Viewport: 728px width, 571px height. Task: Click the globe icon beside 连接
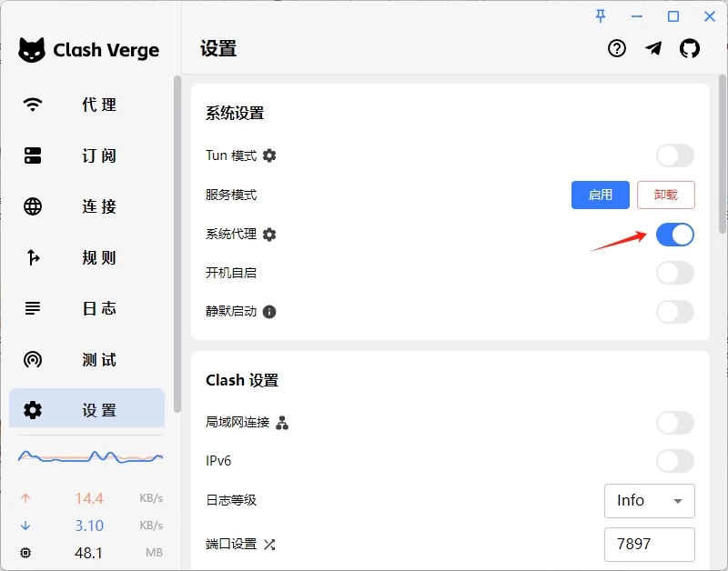[33, 206]
